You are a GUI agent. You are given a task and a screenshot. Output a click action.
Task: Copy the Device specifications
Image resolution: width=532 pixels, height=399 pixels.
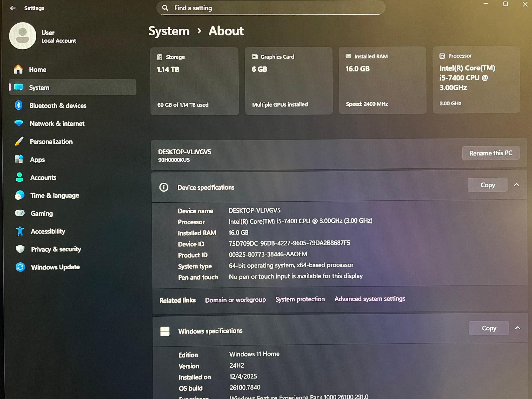point(488,185)
